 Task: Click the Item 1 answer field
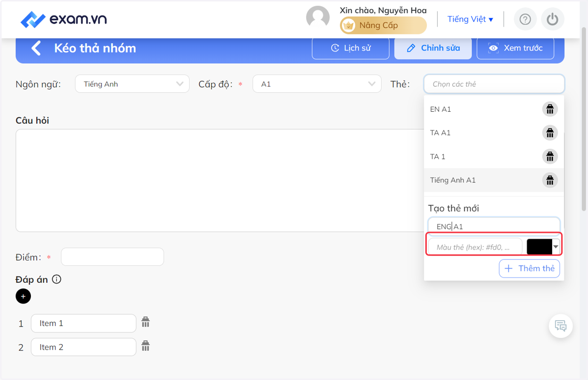point(83,323)
